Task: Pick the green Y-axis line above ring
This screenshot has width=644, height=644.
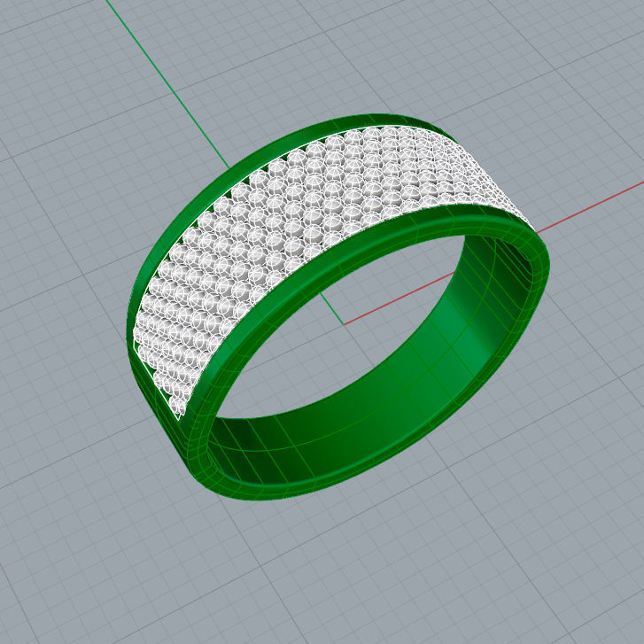Action: [167, 84]
